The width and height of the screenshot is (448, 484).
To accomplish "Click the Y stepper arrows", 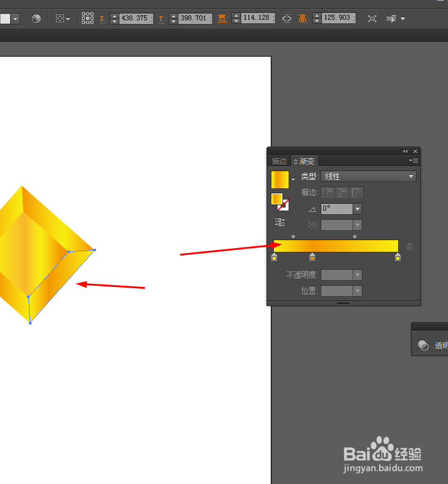I will click(174, 18).
